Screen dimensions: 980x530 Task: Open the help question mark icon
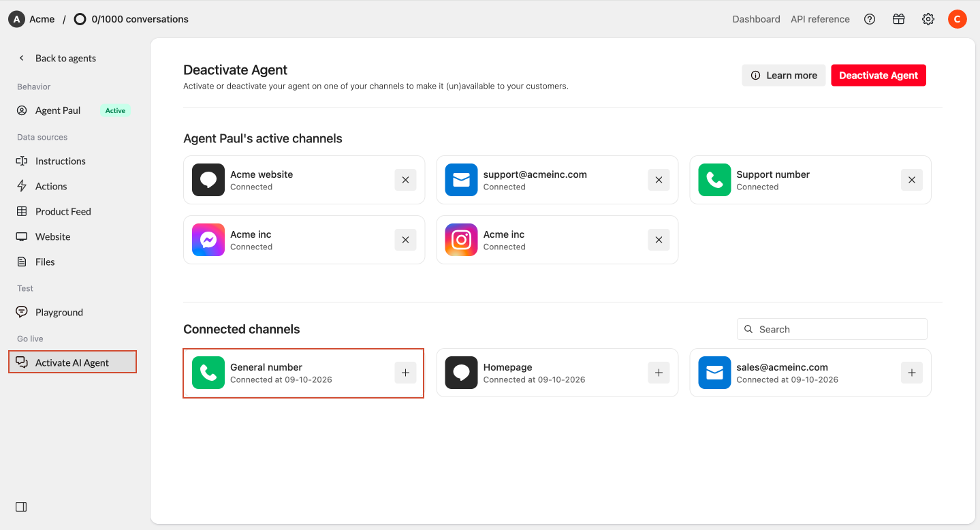pyautogui.click(x=870, y=19)
